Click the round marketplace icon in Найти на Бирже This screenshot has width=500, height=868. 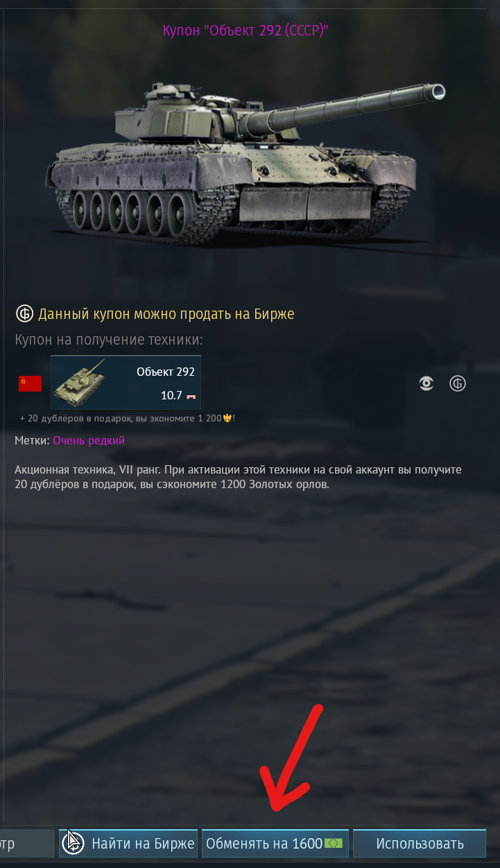click(74, 843)
